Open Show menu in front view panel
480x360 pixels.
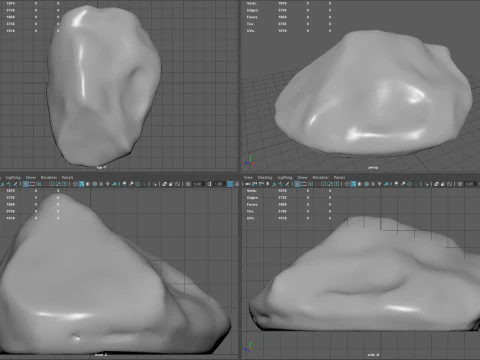pyautogui.click(x=30, y=177)
